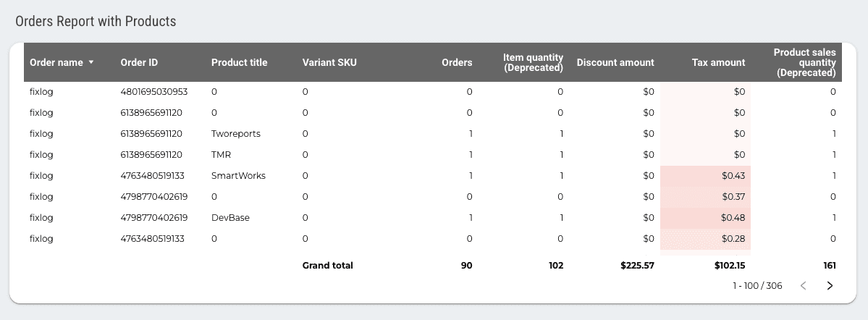Screen dimensions: 868x320
Task: Sort by the Orders column header
Action: (x=457, y=62)
